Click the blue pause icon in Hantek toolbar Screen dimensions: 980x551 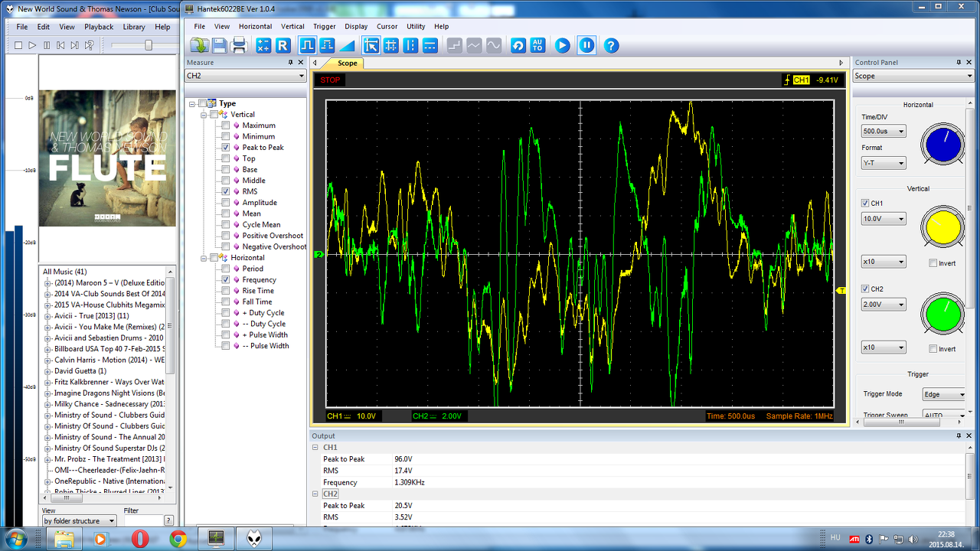coord(586,45)
